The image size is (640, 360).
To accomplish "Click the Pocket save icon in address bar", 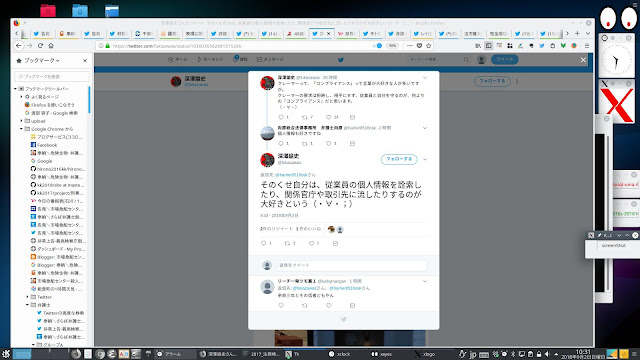I will coord(419,46).
